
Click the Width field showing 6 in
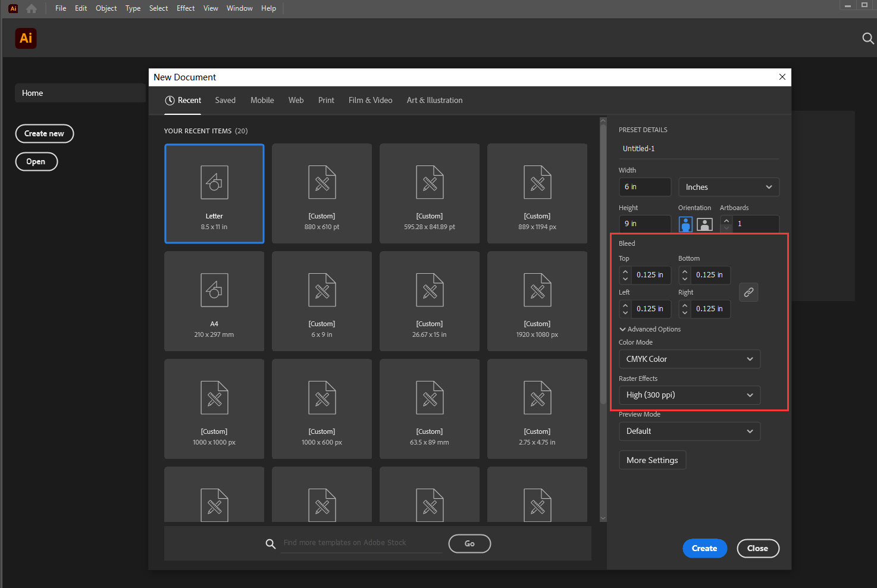point(645,187)
